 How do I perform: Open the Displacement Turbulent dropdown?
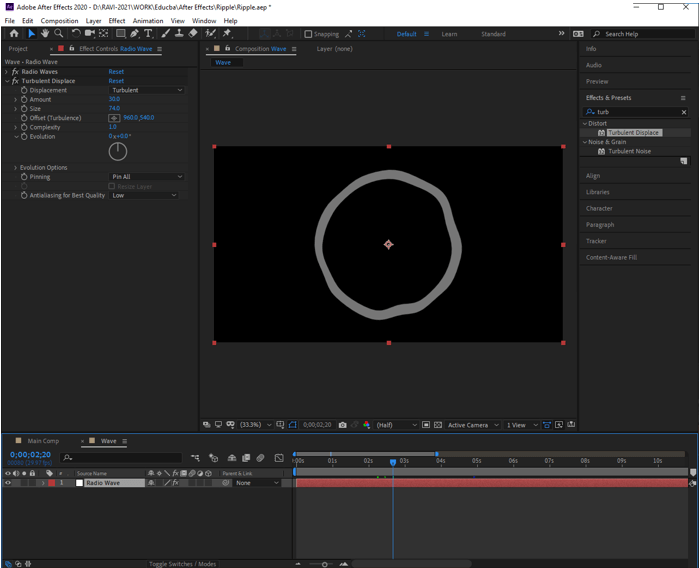tap(147, 90)
